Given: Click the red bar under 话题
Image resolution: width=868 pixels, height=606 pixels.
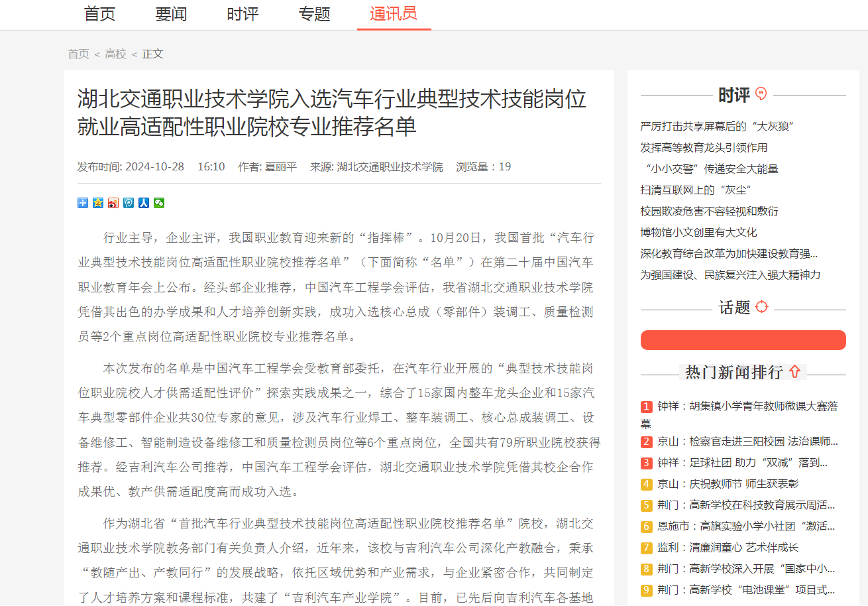Looking at the screenshot, I should pos(743,340).
